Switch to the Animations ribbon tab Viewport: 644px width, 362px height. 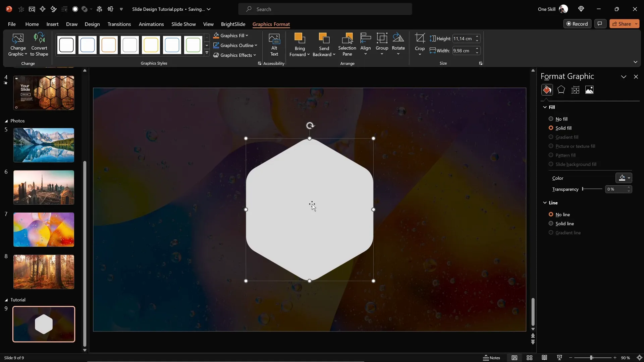point(152,24)
